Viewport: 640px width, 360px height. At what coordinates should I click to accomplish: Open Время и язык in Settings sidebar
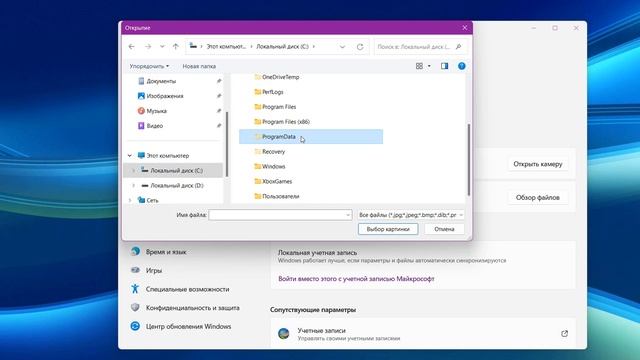tap(166, 252)
